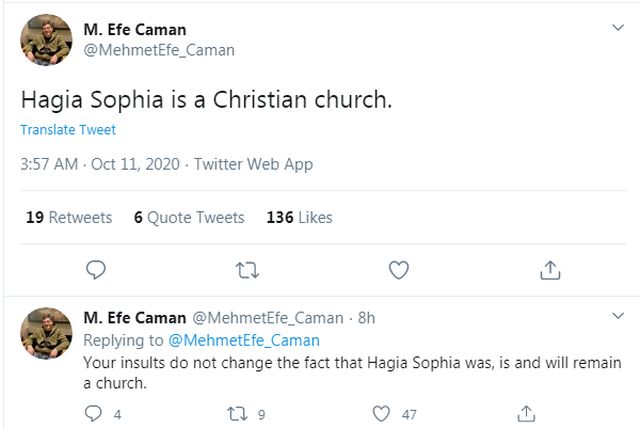Like the reply tweet showing 47 likes

381,413
